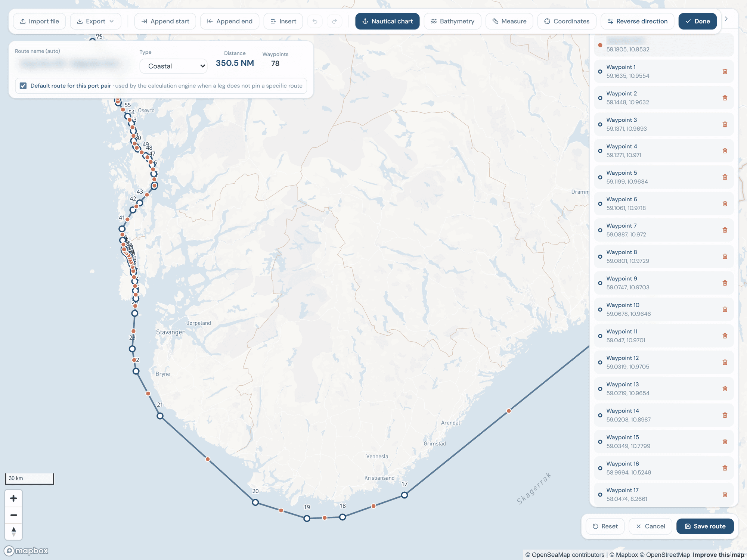The height and width of the screenshot is (560, 747).
Task: Click the Reset button
Action: 605,526
